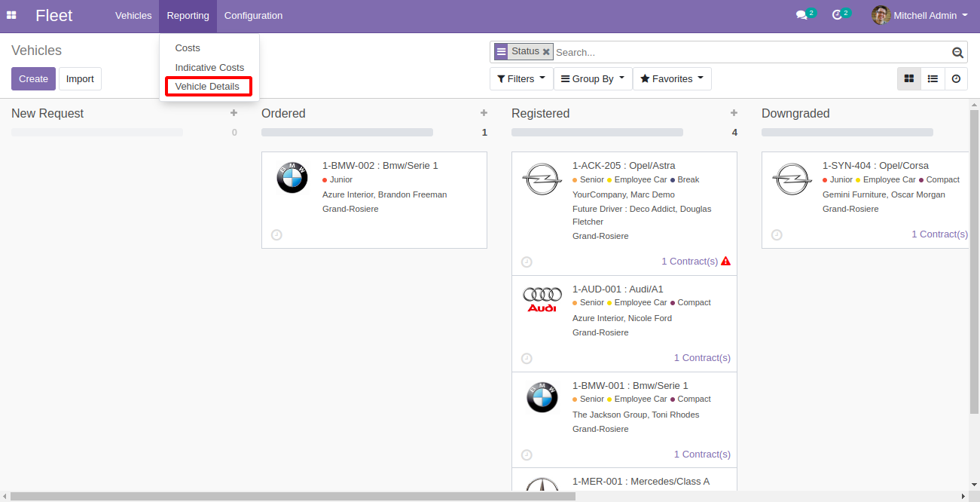980x502 pixels.
Task: Click the Opel logo on 1-SYN-404 card
Action: pyautogui.click(x=792, y=179)
